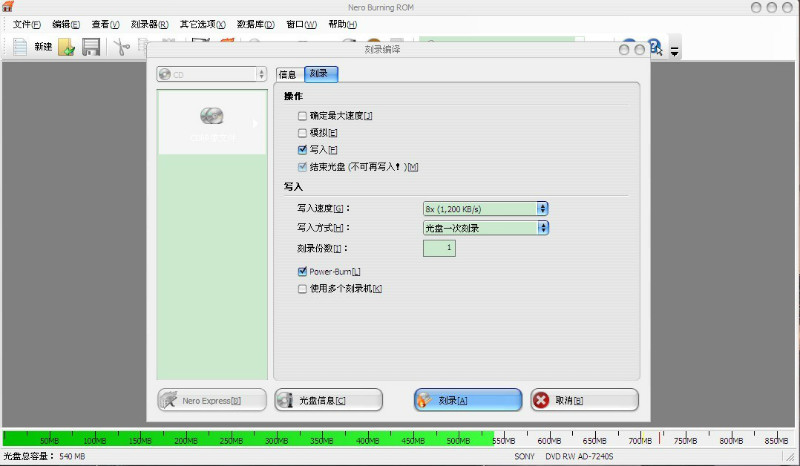
Task: Open the 数据库 menu
Action: [x=255, y=24]
